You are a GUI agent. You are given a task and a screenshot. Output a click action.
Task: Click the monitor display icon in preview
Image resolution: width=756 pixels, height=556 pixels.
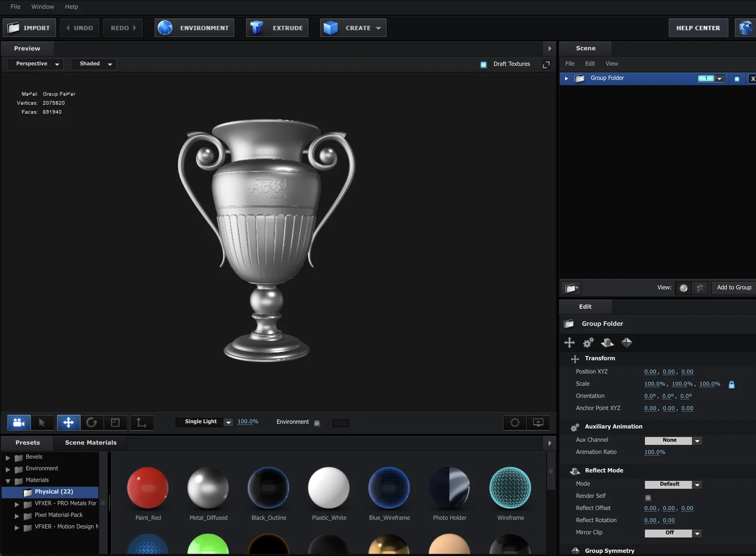tap(538, 422)
